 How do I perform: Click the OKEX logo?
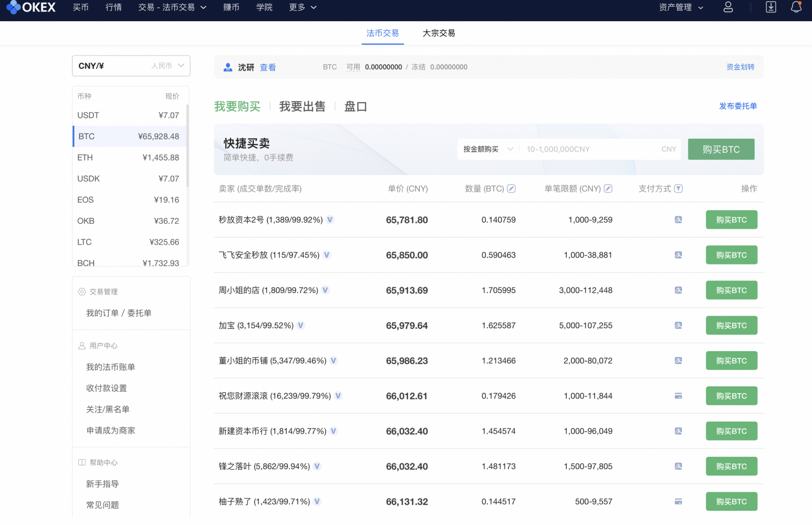[x=31, y=7]
